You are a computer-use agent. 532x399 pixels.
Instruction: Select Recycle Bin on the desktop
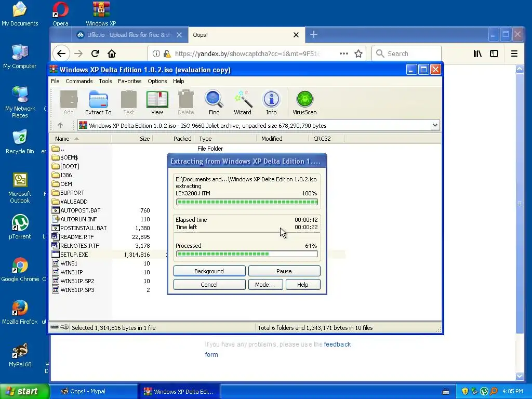[x=20, y=142]
